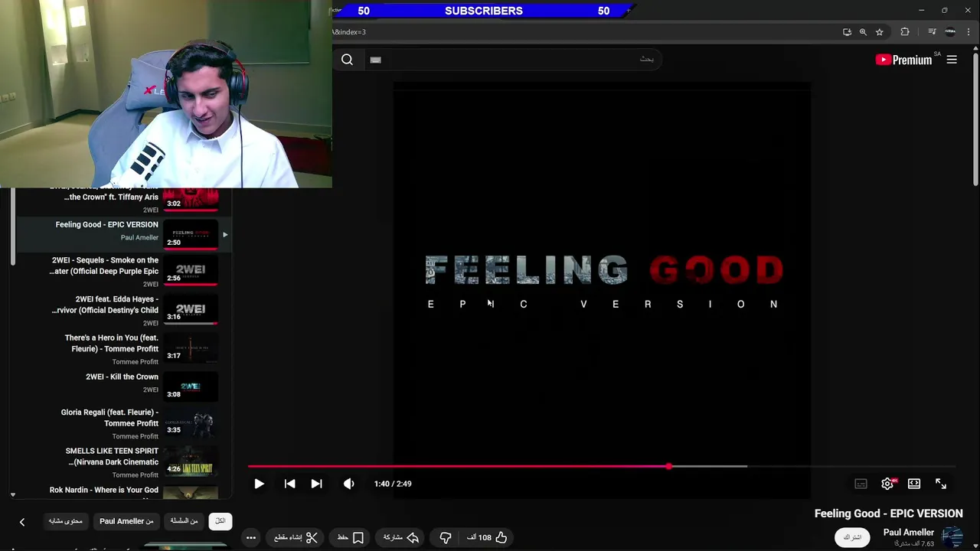Dislike the video with thumbs down

(x=446, y=538)
